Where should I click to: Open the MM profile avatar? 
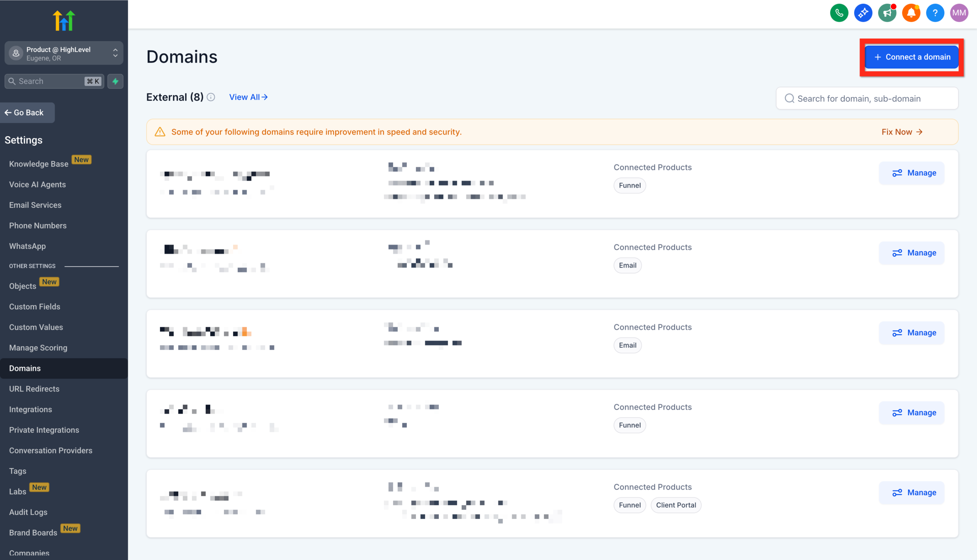tap(959, 13)
